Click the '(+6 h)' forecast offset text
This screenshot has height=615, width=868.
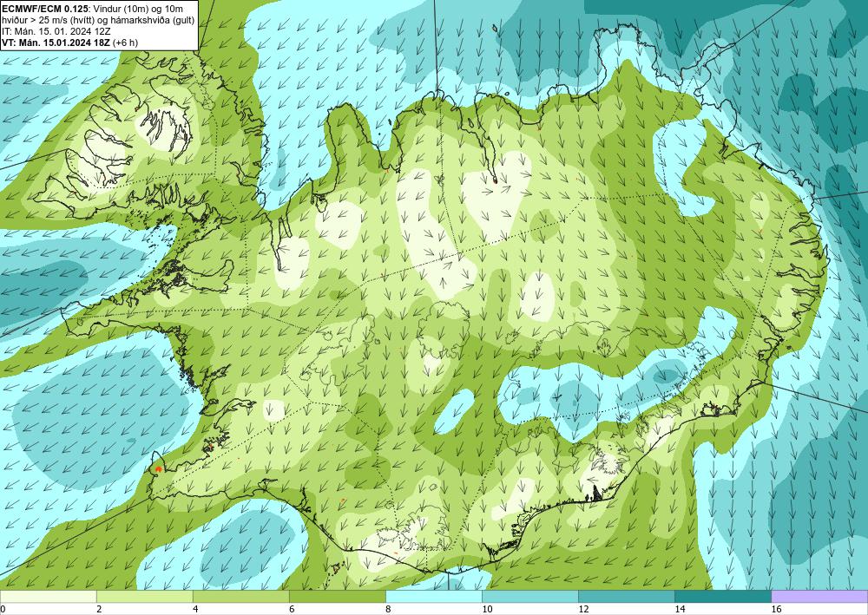coord(126,43)
